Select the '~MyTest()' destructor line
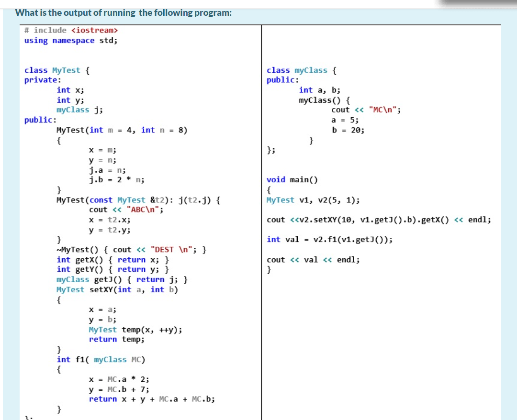 [x=131, y=250]
